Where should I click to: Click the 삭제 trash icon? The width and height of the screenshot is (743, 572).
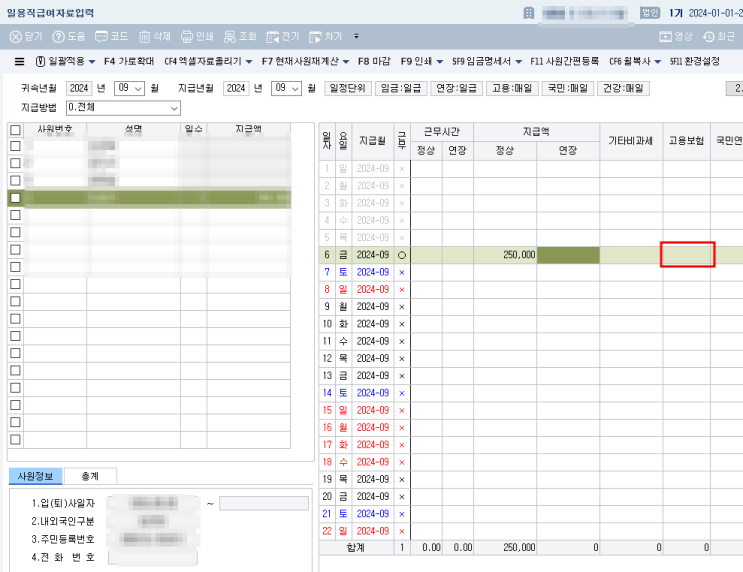point(145,36)
